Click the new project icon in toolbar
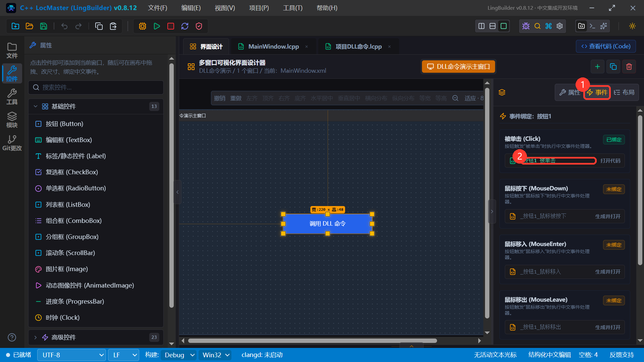Viewport: 644px width, 362px height. [15, 26]
